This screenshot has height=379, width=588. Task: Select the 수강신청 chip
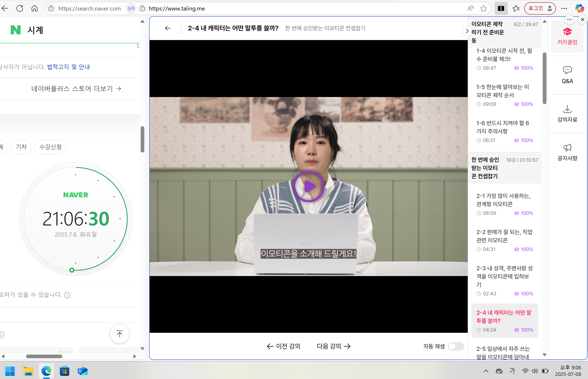click(x=50, y=147)
